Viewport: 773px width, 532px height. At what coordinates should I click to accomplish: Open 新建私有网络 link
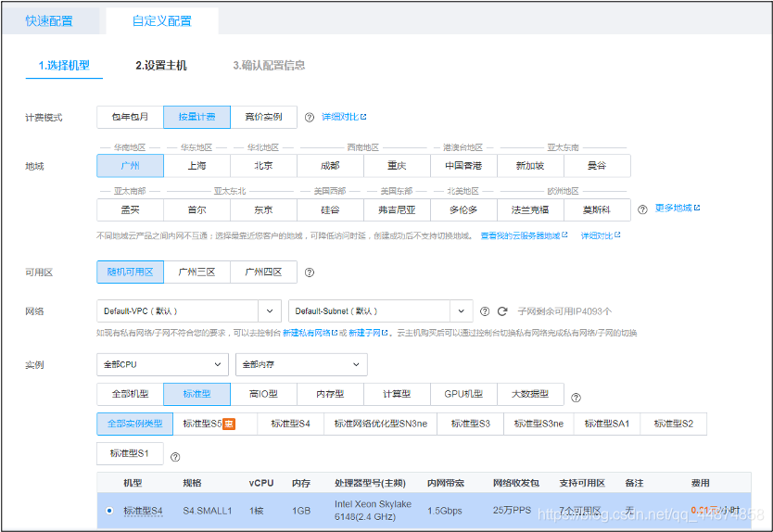click(310, 333)
